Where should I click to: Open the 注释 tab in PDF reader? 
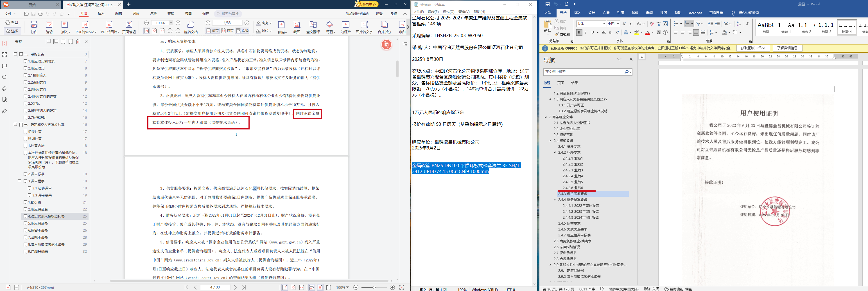(153, 14)
